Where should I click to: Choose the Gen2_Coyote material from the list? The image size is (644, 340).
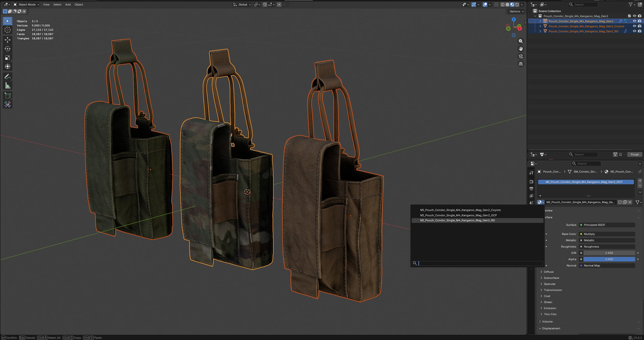[460, 210]
